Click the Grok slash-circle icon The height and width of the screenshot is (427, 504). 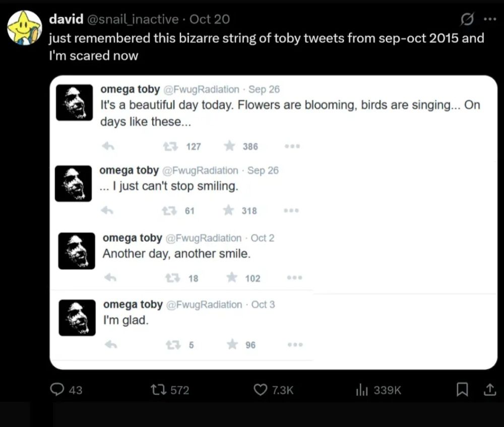point(468,19)
